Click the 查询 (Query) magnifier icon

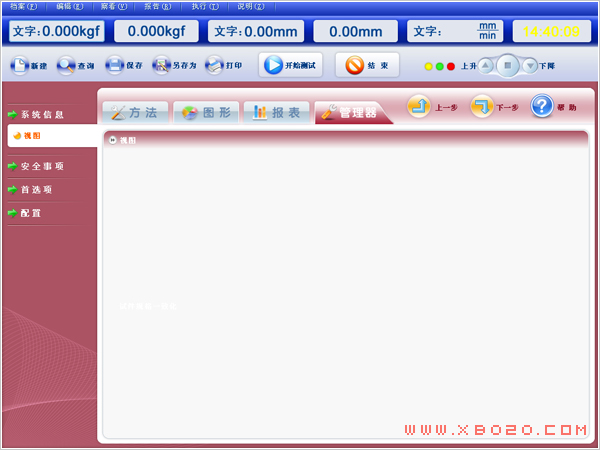tap(65, 66)
